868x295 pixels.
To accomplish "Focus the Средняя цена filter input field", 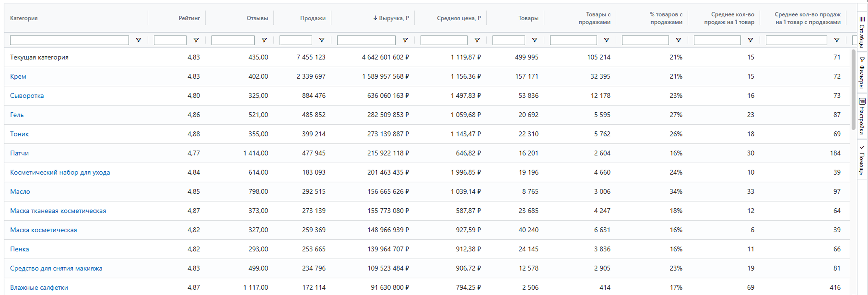I will [x=444, y=40].
